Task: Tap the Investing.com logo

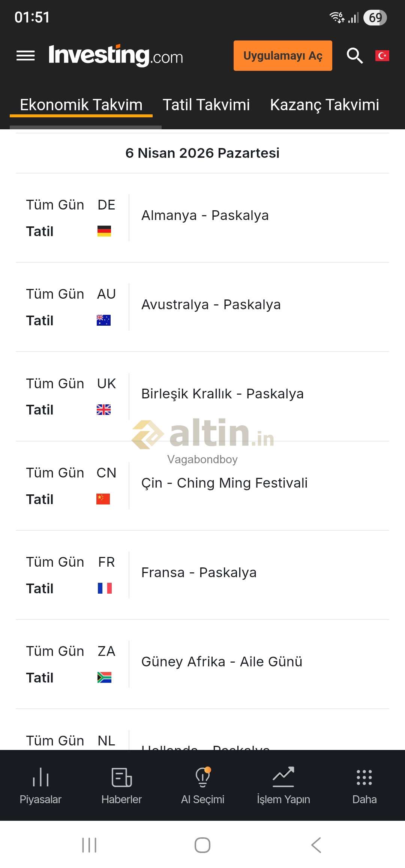Action: (116, 56)
